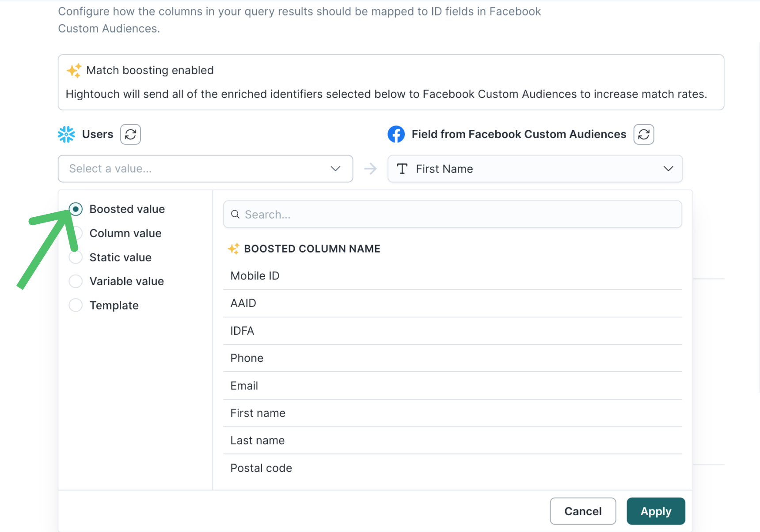760x532 pixels.
Task: Choose the Variable value radio option
Action: [76, 281]
